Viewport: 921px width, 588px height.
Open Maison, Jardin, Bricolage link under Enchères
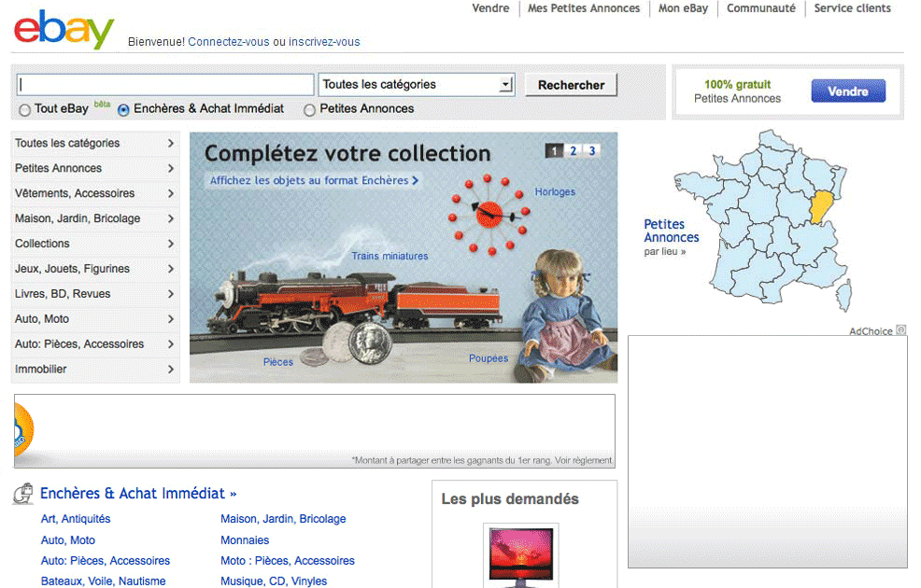[x=283, y=519]
